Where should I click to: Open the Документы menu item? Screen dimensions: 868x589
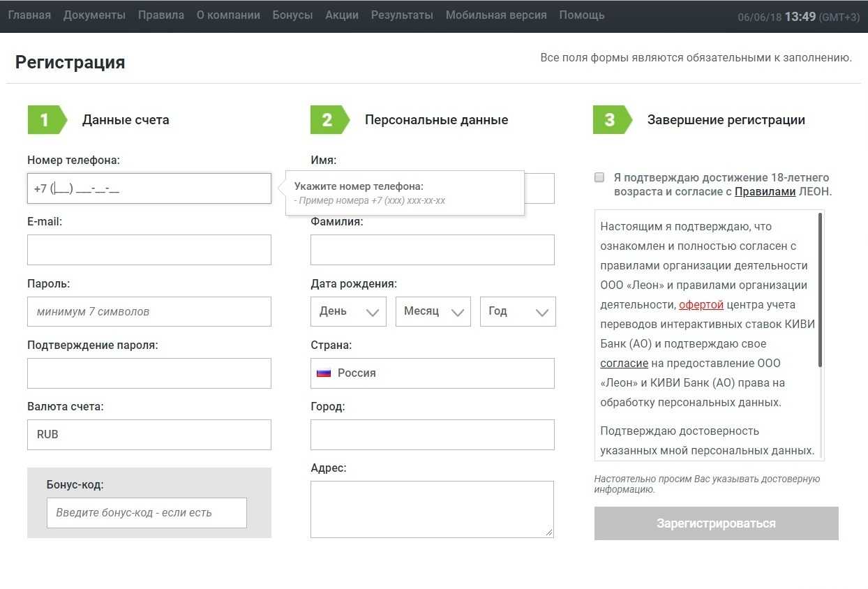94,15
